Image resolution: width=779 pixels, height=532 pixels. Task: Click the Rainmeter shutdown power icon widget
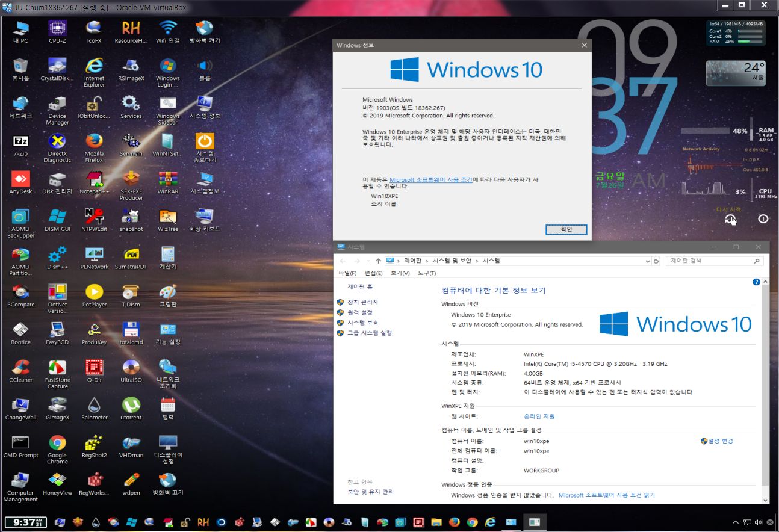763,219
